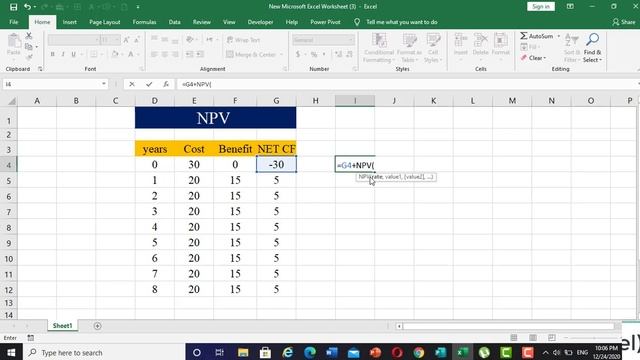Open the File tab

13,22
